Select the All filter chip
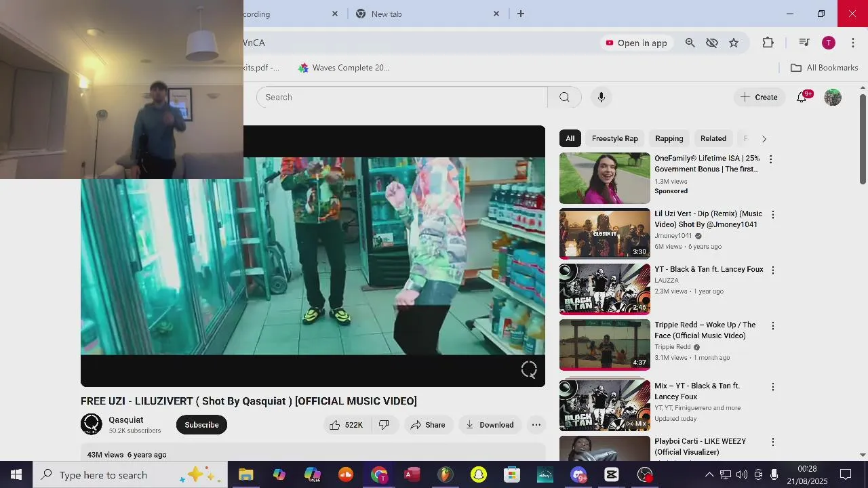 (570, 138)
